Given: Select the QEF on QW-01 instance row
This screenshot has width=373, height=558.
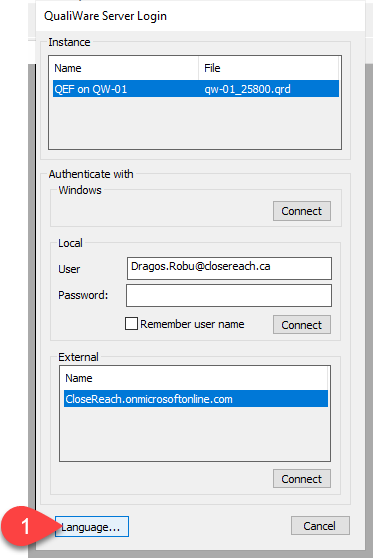Looking at the screenshot, I should [x=196, y=89].
